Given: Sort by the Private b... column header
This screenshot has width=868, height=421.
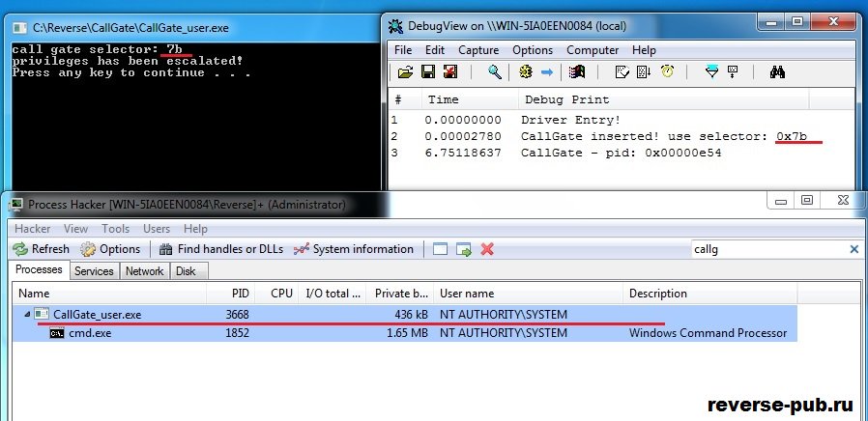Looking at the screenshot, I should coord(399,294).
